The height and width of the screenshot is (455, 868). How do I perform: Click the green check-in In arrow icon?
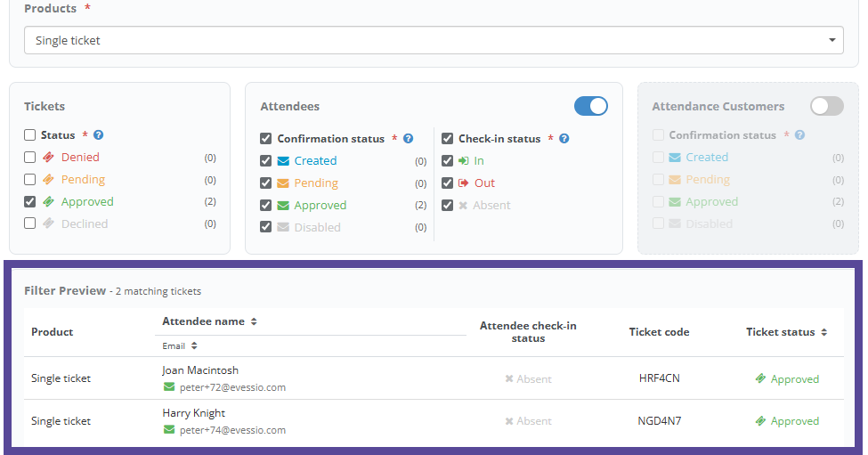click(464, 161)
